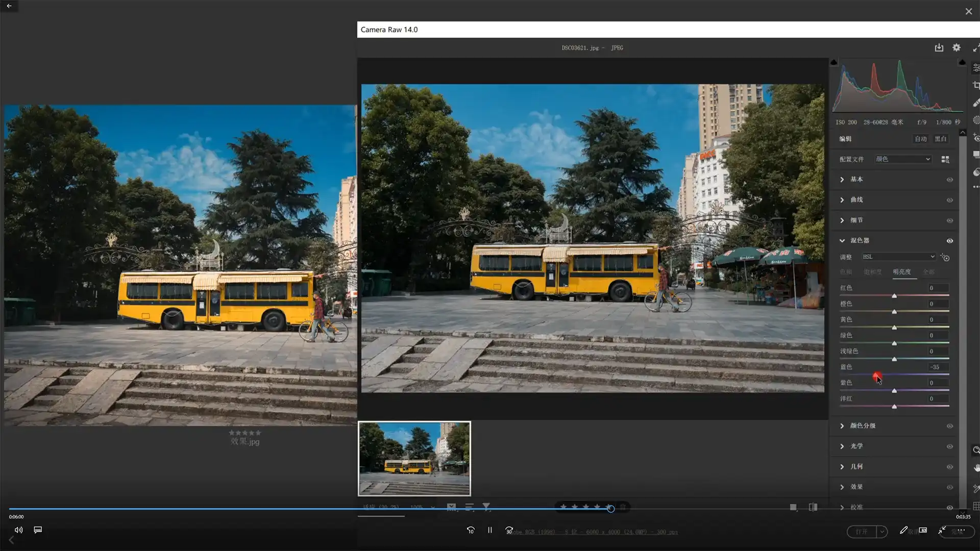Open Camera Raw settings gear
980x551 pixels.
(x=957, y=47)
